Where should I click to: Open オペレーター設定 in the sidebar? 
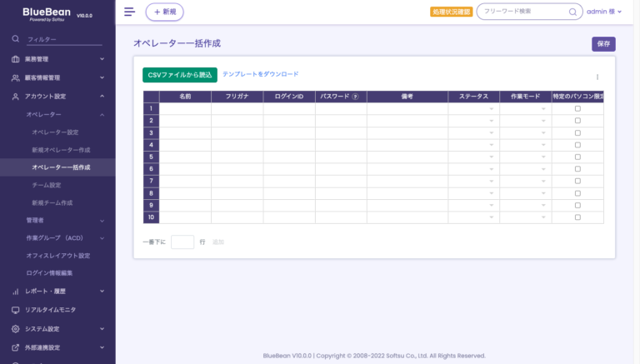[55, 132]
